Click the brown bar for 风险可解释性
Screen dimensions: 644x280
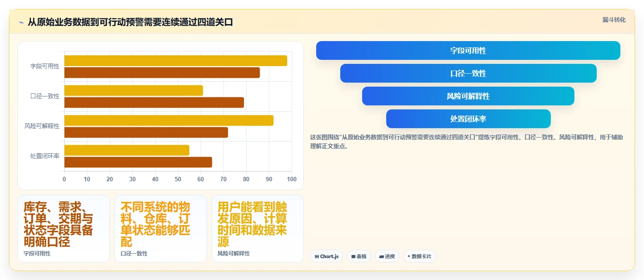pos(146,132)
